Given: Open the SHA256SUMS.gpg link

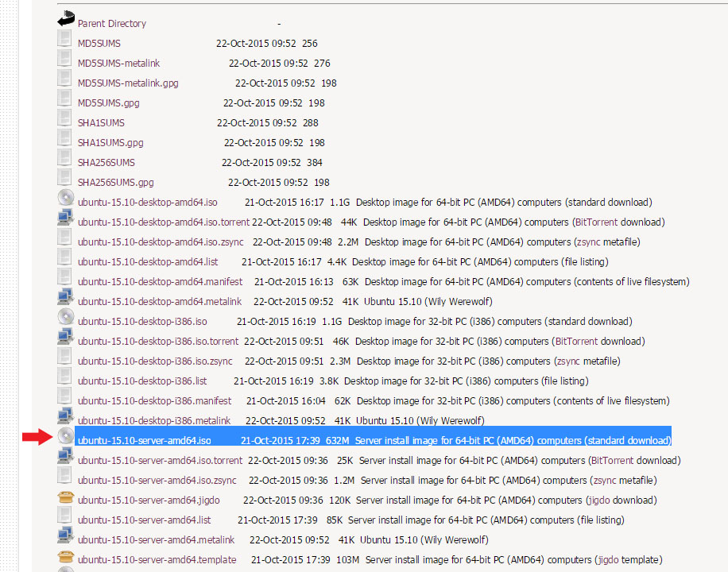Looking at the screenshot, I should [115, 183].
